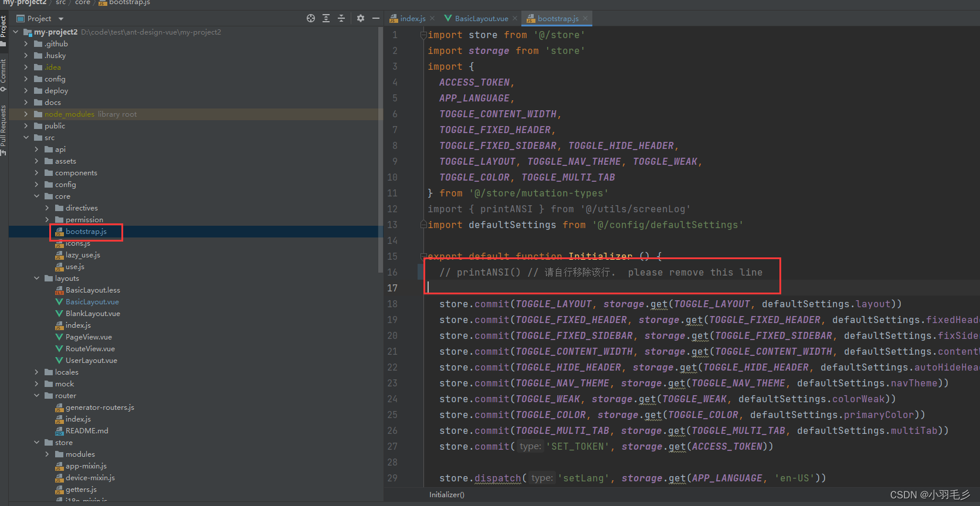Open app-mixin.js file
This screenshot has width=980, height=506.
[86, 466]
